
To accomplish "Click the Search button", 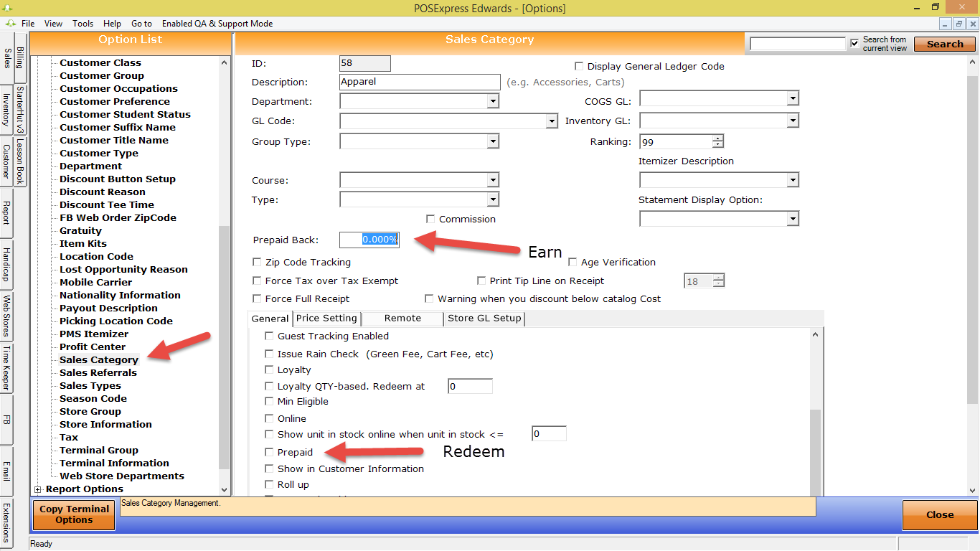I will point(945,44).
